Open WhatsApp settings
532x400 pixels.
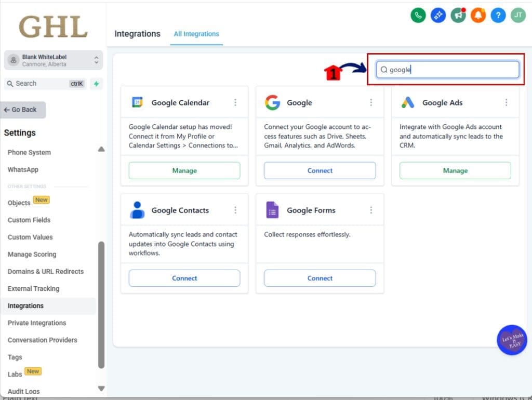point(23,169)
